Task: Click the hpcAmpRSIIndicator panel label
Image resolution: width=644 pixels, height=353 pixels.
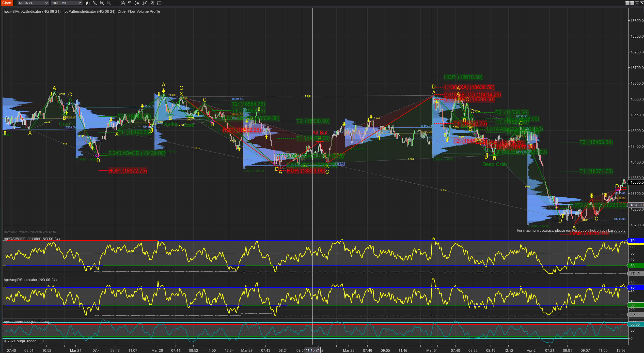Action: pos(30,280)
